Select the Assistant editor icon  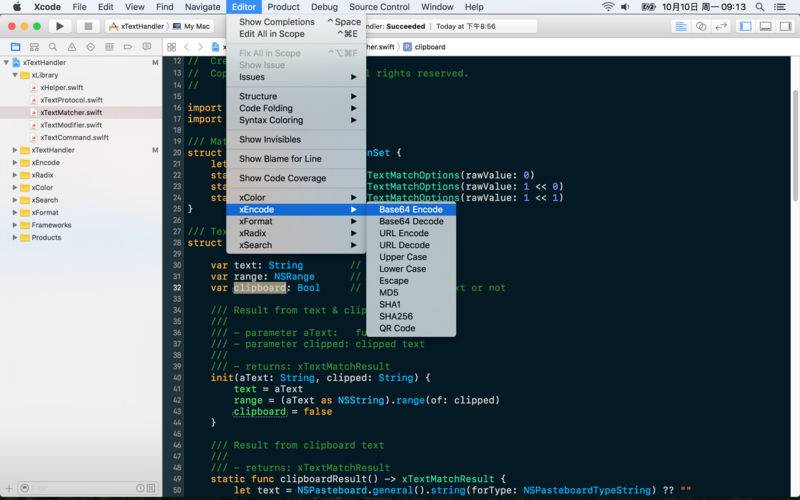pyautogui.click(x=701, y=26)
